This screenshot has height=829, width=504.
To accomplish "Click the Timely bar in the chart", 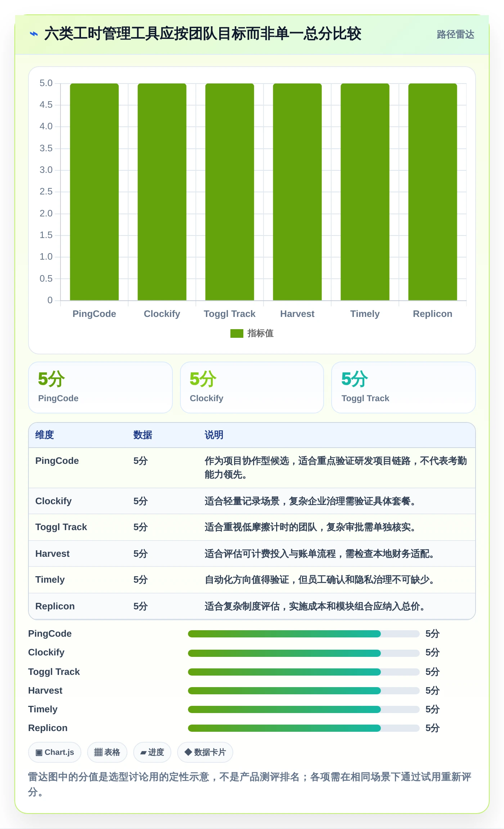I will 365,192.
